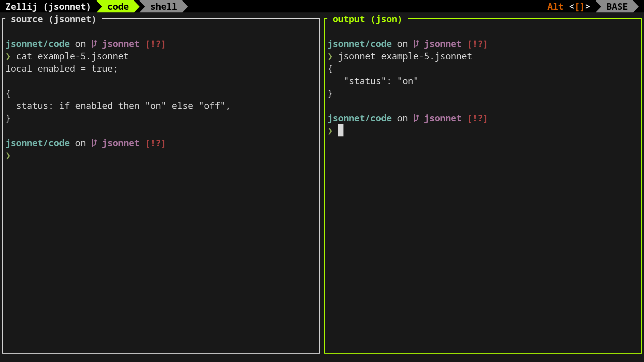The height and width of the screenshot is (362, 644).
Task: Click [!?] git status in source pane's first prompt
Action: 156,44
